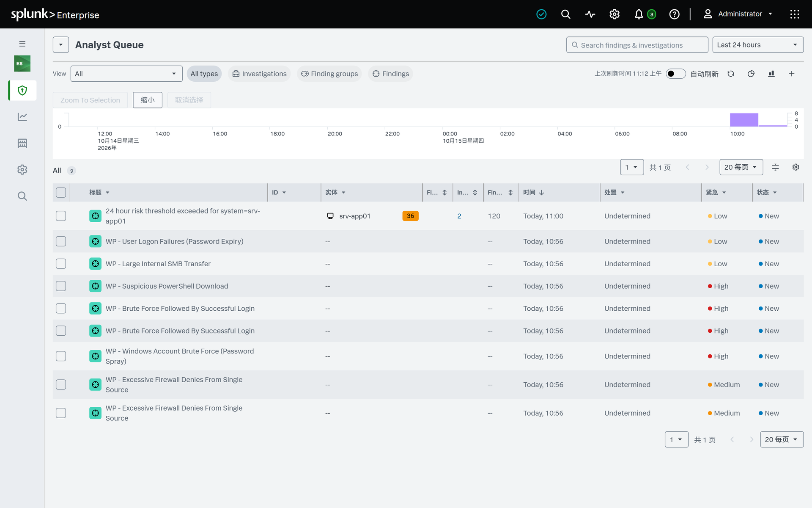Open the View All dropdown
This screenshot has height=508, width=812.
[126, 74]
